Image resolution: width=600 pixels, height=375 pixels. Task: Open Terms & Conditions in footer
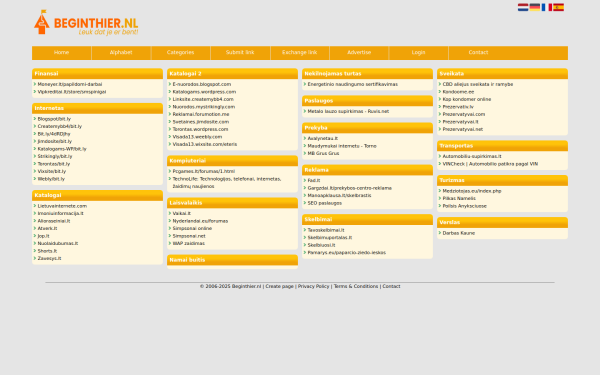tap(356, 286)
